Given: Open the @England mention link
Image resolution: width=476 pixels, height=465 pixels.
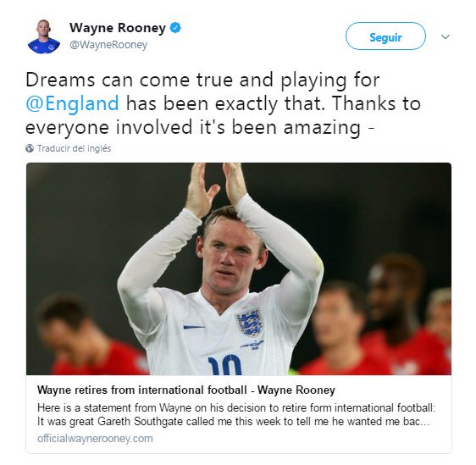Looking at the screenshot, I should tap(72, 103).
